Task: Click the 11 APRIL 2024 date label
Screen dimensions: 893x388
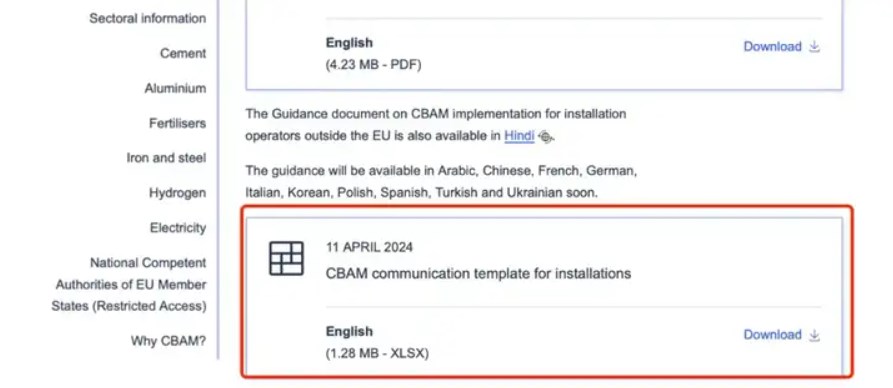Action: (x=369, y=247)
